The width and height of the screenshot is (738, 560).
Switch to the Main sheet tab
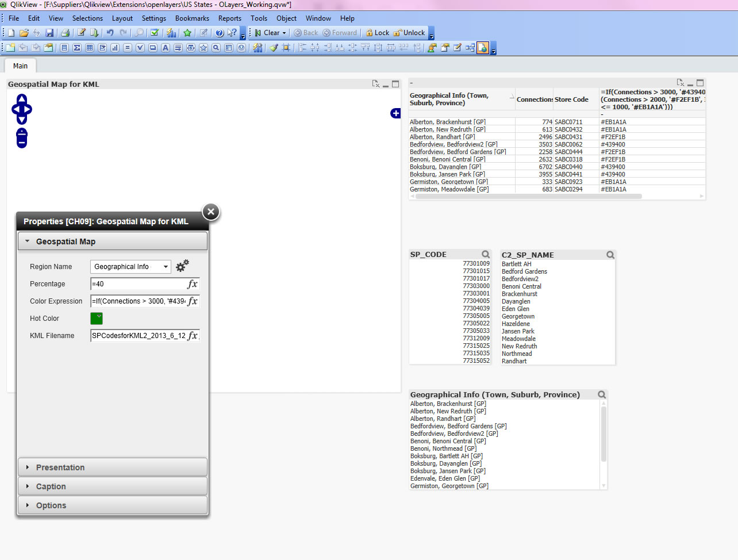[x=20, y=66]
